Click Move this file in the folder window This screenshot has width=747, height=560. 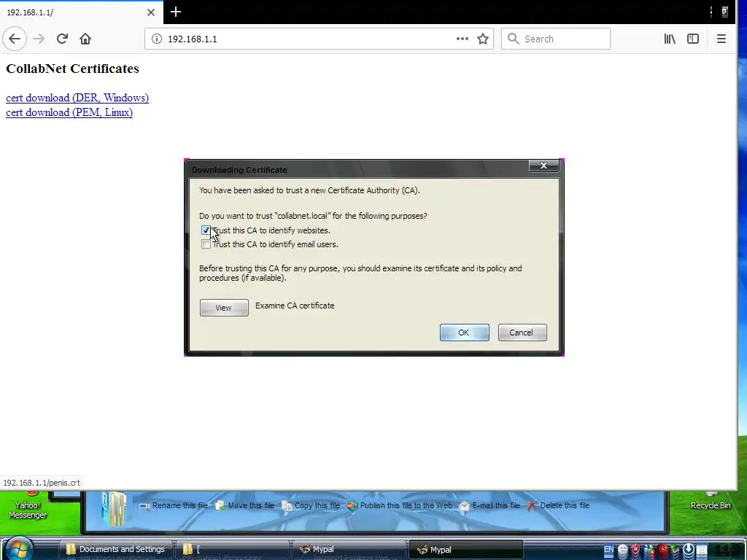point(245,506)
